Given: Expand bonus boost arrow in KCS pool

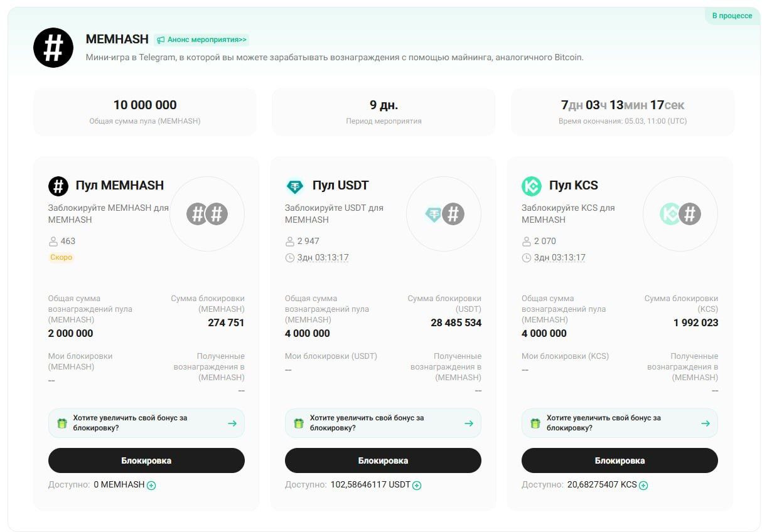Looking at the screenshot, I should coord(705,423).
